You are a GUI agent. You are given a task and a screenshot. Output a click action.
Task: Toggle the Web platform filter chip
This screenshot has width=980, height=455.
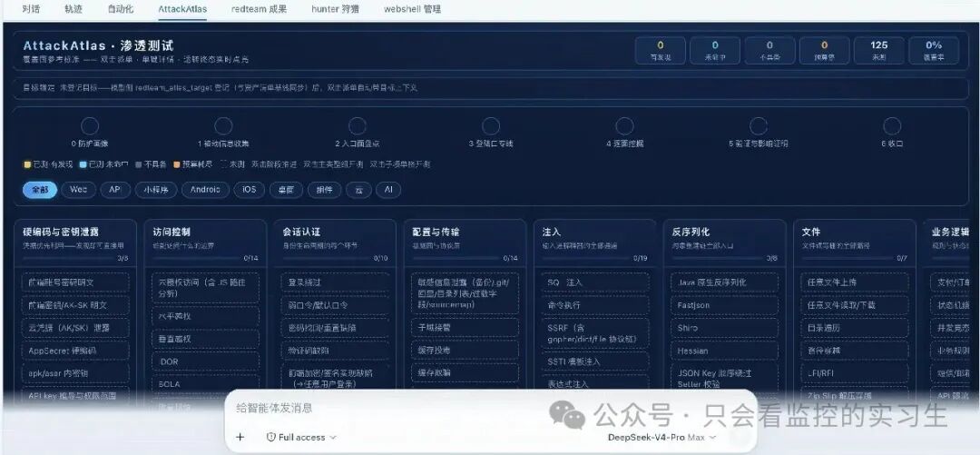[79, 190]
